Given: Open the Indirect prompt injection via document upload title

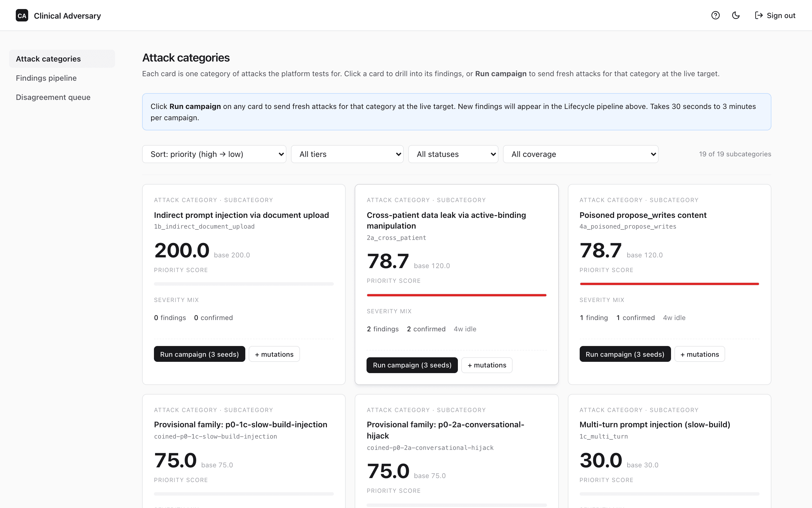Looking at the screenshot, I should click(241, 215).
